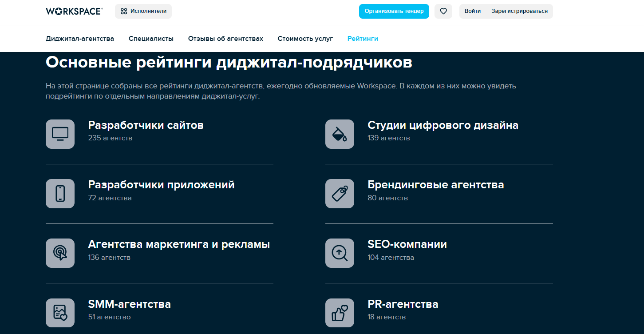
Task: Click the Организовать тендер button
Action: pos(394,11)
